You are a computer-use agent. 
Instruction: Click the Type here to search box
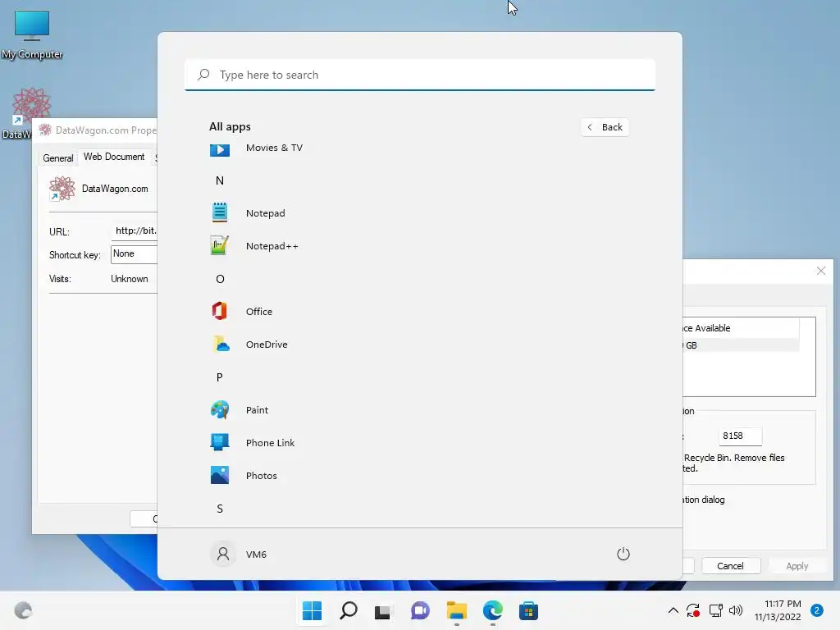pyautogui.click(x=420, y=75)
